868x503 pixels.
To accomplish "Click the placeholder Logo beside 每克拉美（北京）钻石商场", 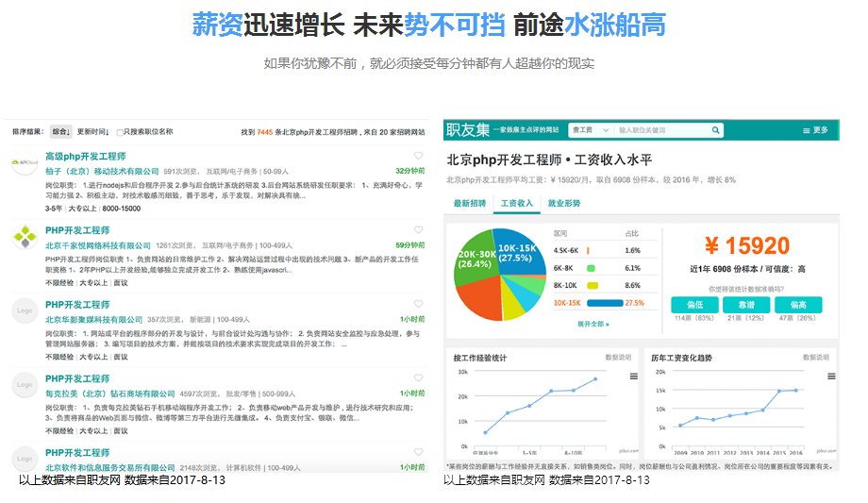I will click(25, 385).
